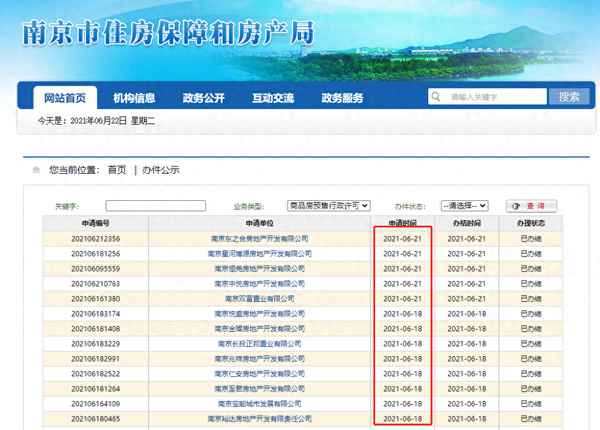Open company link for application 202106210763
The height and width of the screenshot is (430, 600).
(x=259, y=284)
